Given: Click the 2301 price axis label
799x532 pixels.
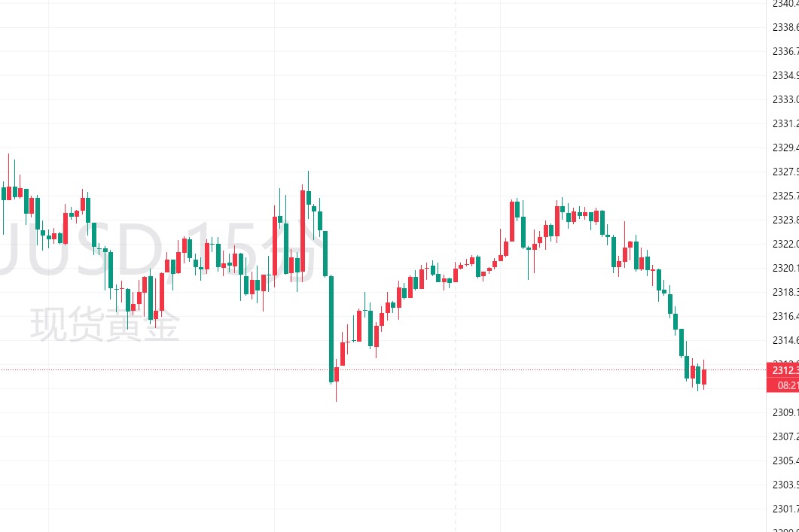Looking at the screenshot, I should (x=785, y=509).
